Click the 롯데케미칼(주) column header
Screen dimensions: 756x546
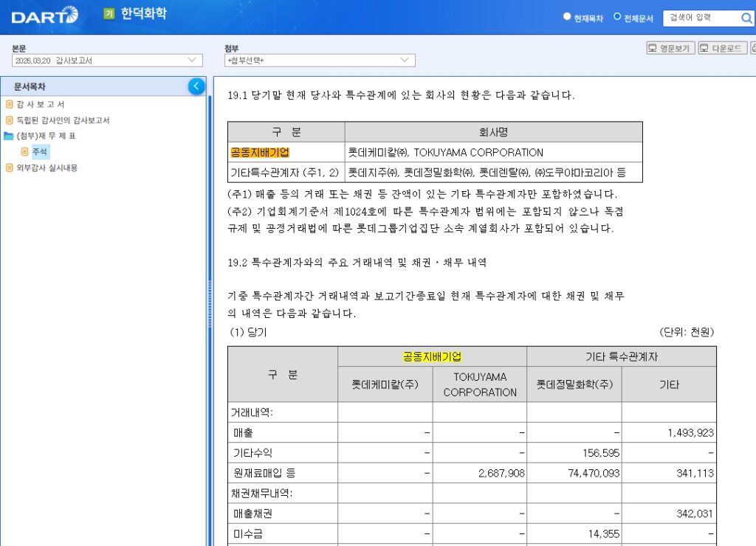[x=385, y=384]
